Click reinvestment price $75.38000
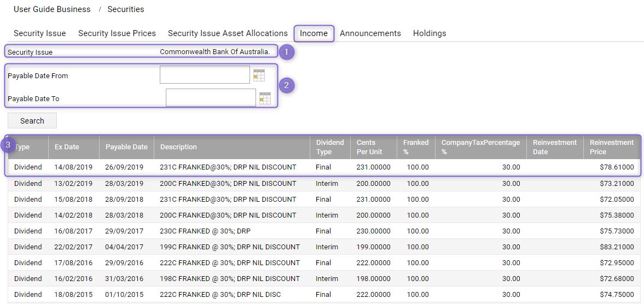The height and width of the screenshot is (304, 644). pos(616,215)
